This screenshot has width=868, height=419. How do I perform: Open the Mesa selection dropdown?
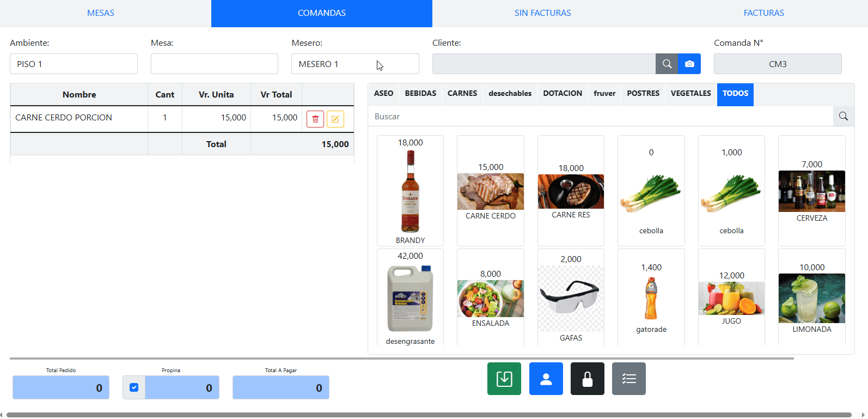tap(214, 64)
